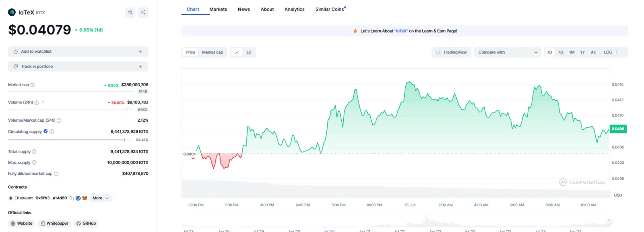The image size is (644, 232).
Task: Open the GitHub link
Action: pos(86,224)
